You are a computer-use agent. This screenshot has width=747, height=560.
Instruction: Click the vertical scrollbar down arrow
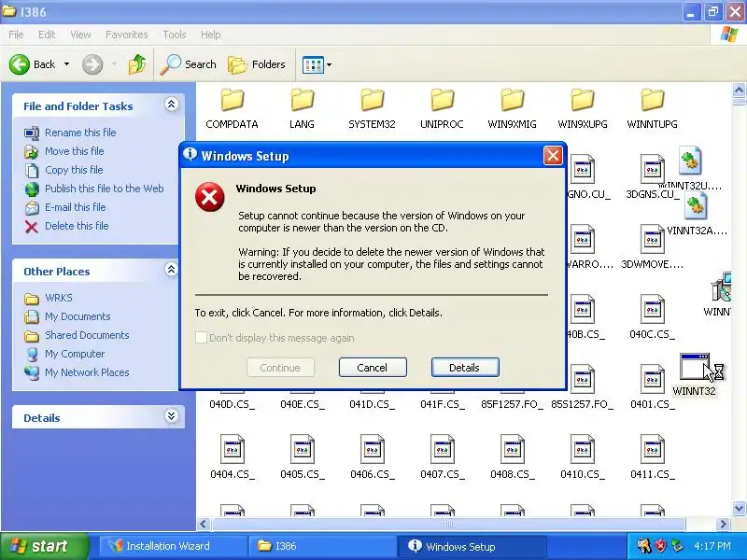(x=739, y=508)
